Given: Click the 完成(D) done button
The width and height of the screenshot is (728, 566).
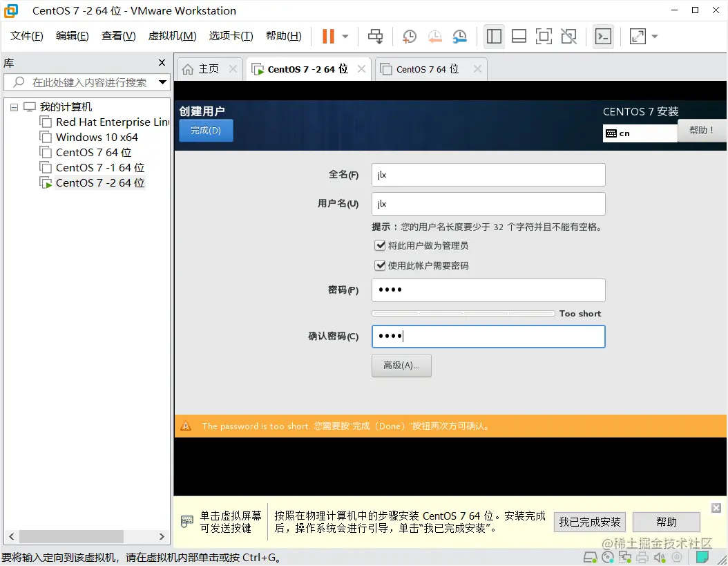Looking at the screenshot, I should point(206,131).
